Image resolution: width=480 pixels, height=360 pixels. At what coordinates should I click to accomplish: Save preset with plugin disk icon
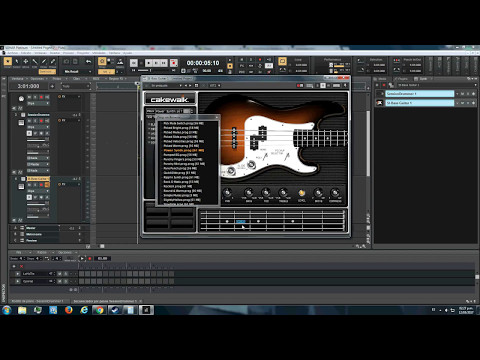pos(196,86)
